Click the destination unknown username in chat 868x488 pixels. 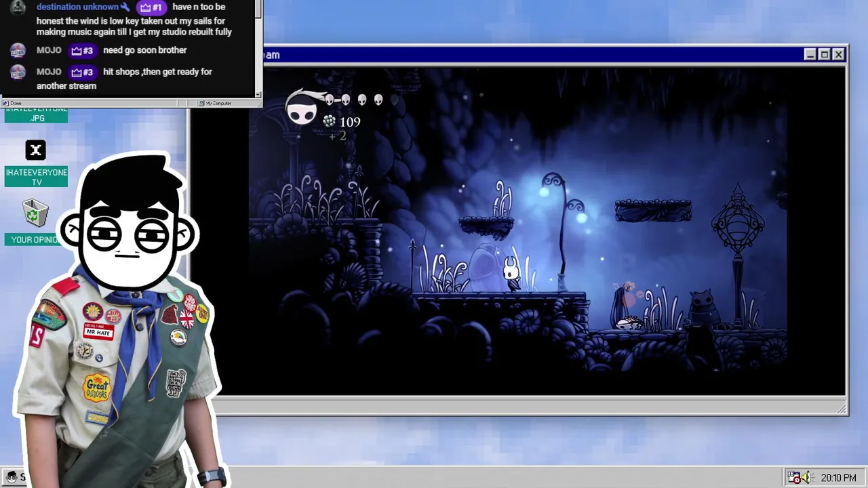click(x=78, y=7)
